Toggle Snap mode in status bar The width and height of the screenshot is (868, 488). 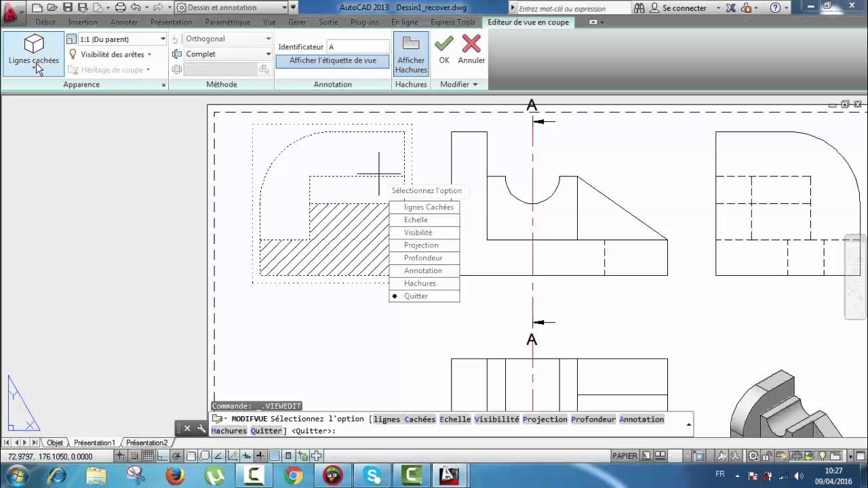tap(134, 456)
